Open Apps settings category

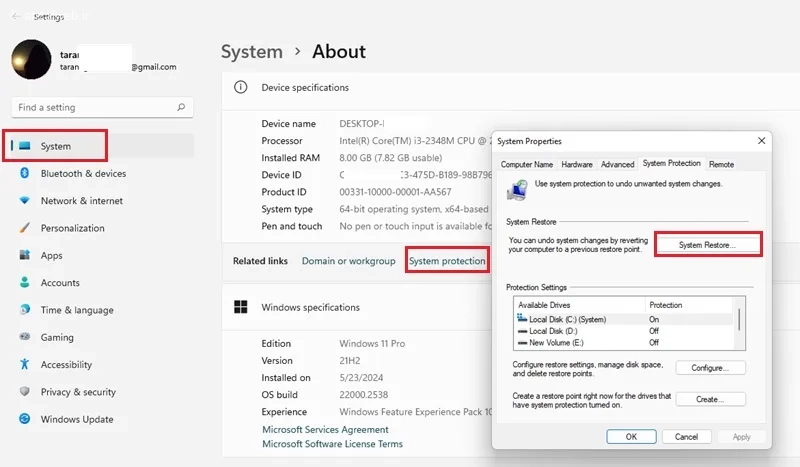[102, 255]
